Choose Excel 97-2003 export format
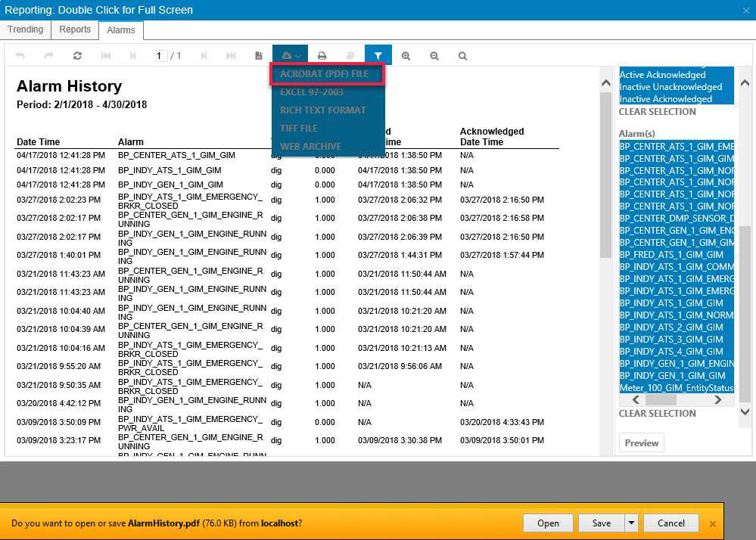The width and height of the screenshot is (756, 540). coord(312,92)
